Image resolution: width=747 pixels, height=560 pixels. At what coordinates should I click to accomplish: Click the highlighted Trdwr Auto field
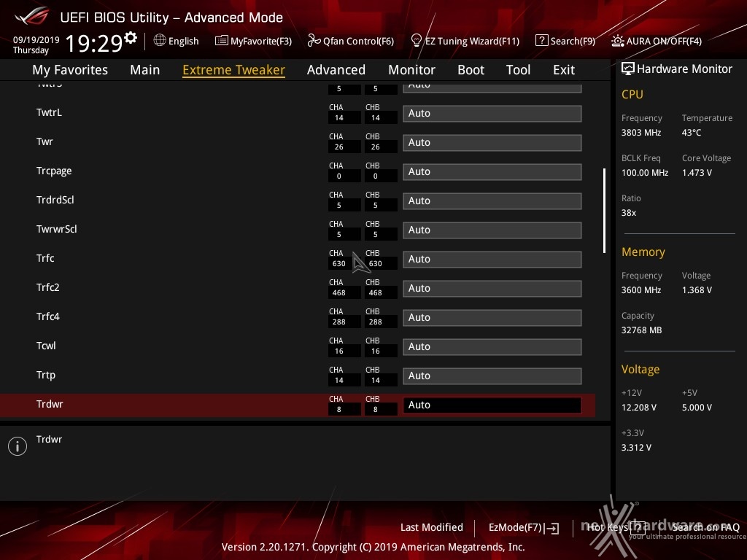pyautogui.click(x=492, y=405)
